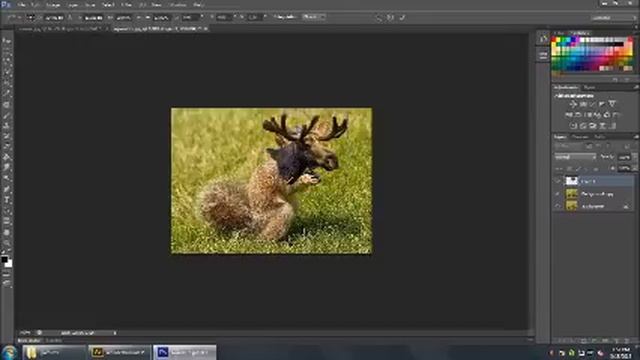Add a Brightness/Contrast adjustment
The width and height of the screenshot is (640, 360).
[573, 104]
